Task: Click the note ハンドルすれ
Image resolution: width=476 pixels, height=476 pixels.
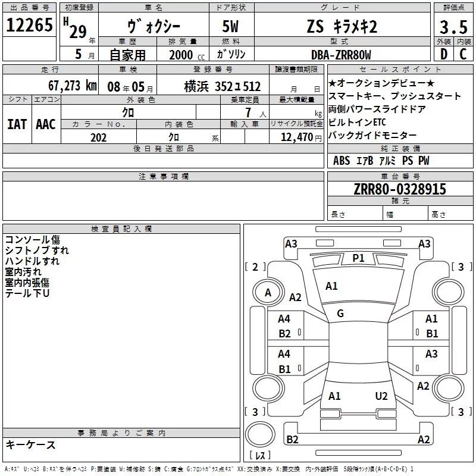Action: 32,261
